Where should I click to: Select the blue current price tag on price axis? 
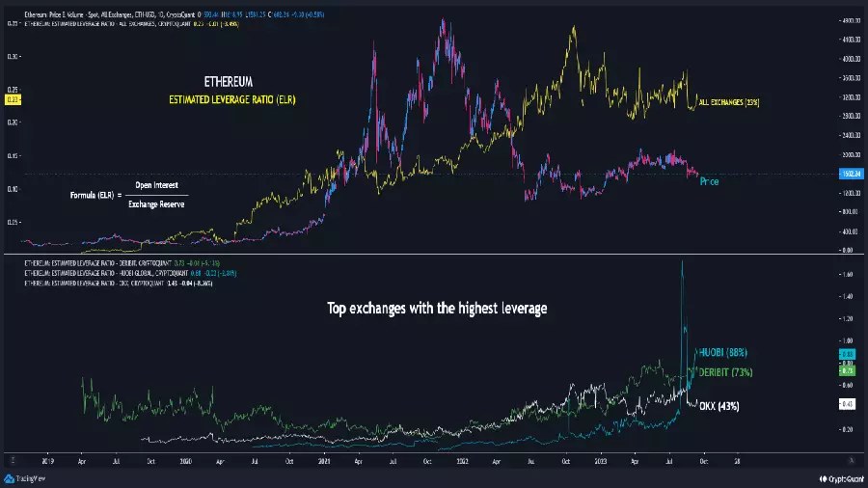coord(851,174)
